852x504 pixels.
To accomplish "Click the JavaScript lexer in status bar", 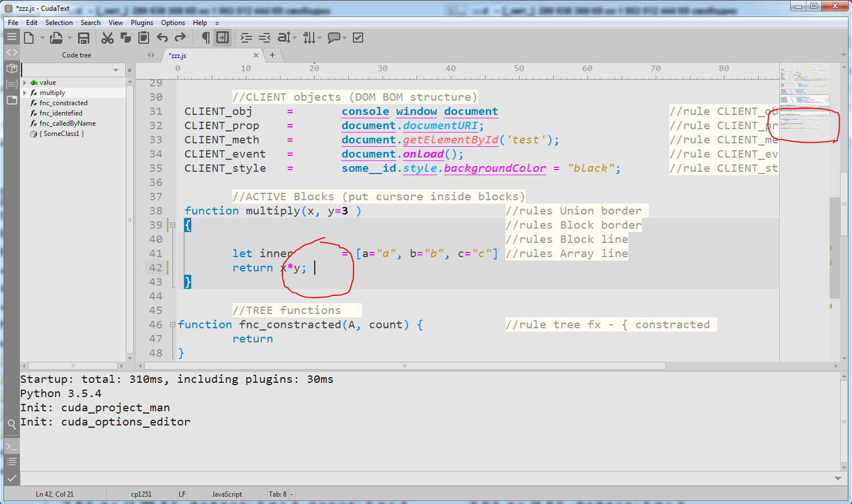I will (227, 494).
